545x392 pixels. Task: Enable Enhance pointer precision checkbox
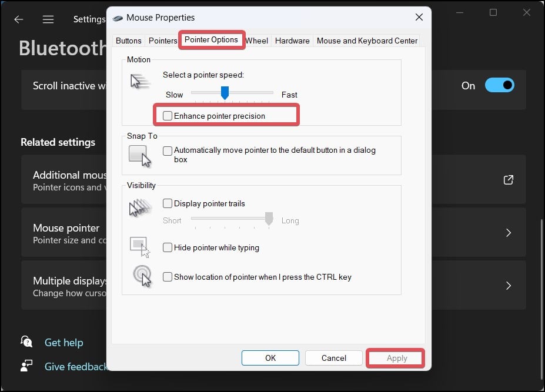click(x=168, y=116)
